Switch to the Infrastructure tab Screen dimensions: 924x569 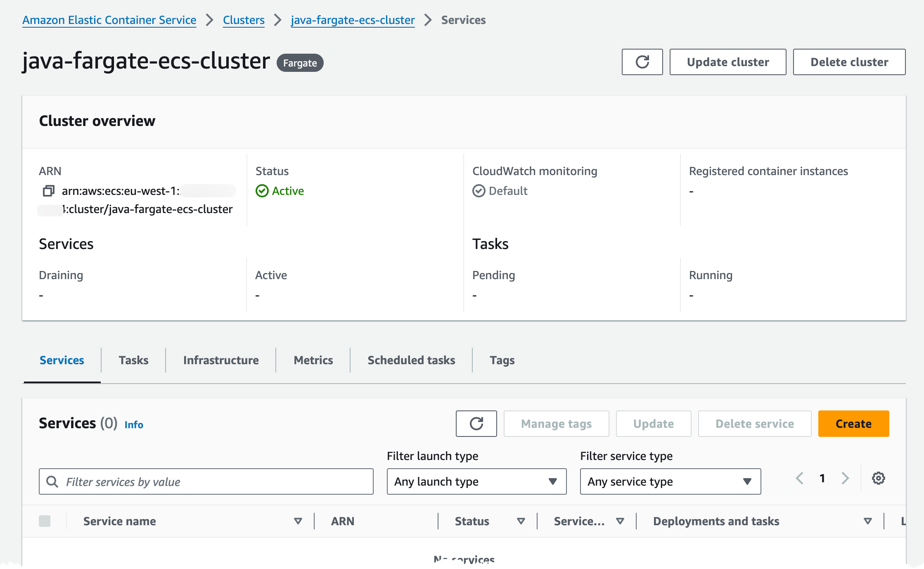221,360
